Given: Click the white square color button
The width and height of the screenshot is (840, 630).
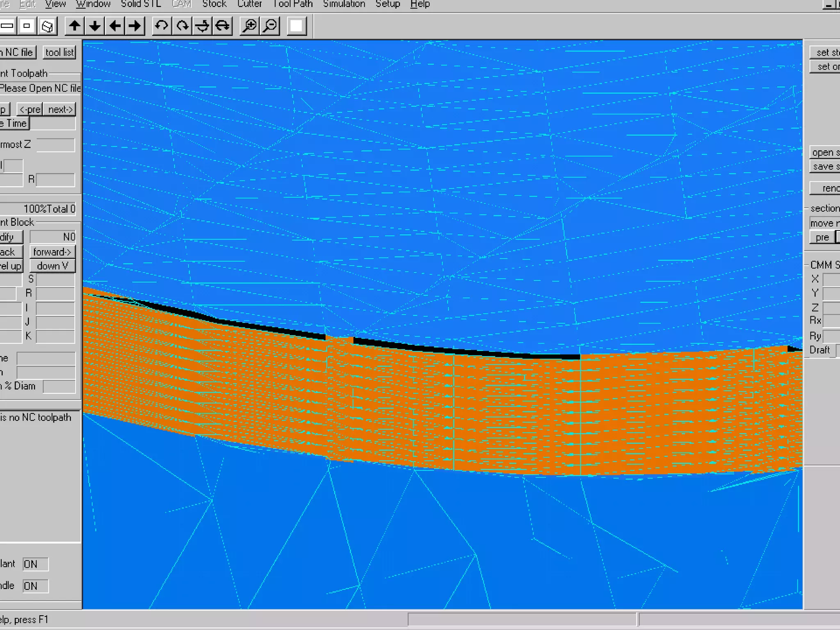Looking at the screenshot, I should coord(297,26).
